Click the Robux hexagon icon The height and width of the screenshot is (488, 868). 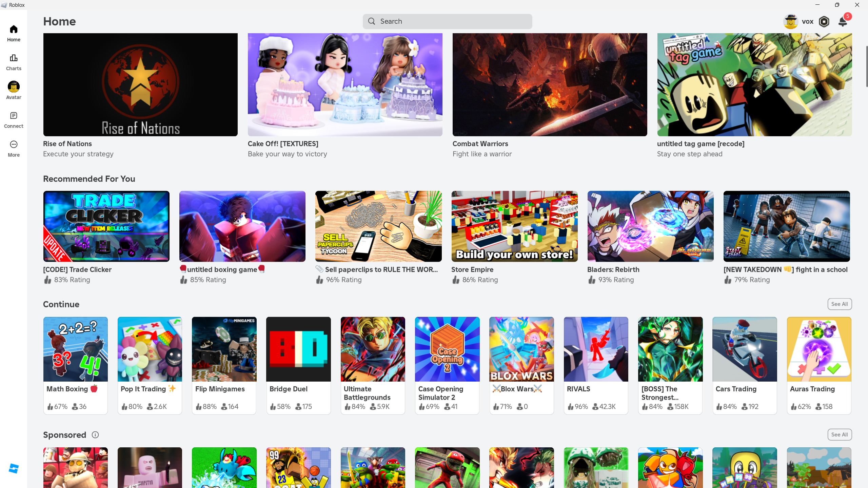(x=824, y=22)
